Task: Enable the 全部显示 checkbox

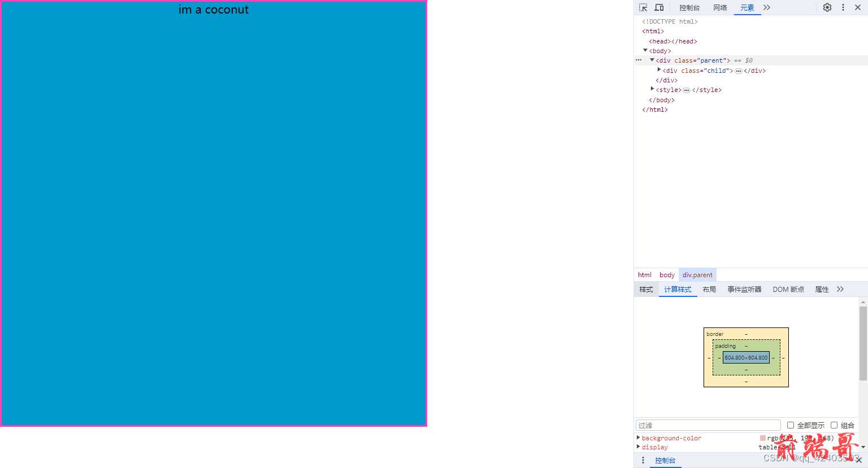Action: click(791, 425)
